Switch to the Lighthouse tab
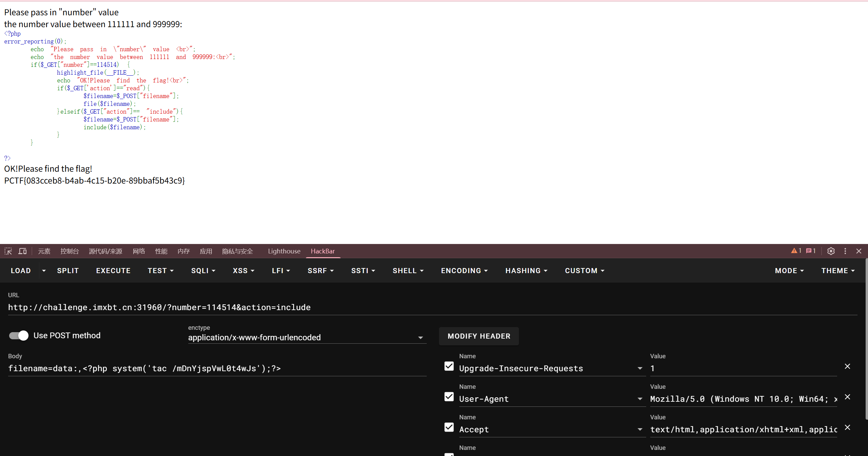 pyautogui.click(x=284, y=251)
